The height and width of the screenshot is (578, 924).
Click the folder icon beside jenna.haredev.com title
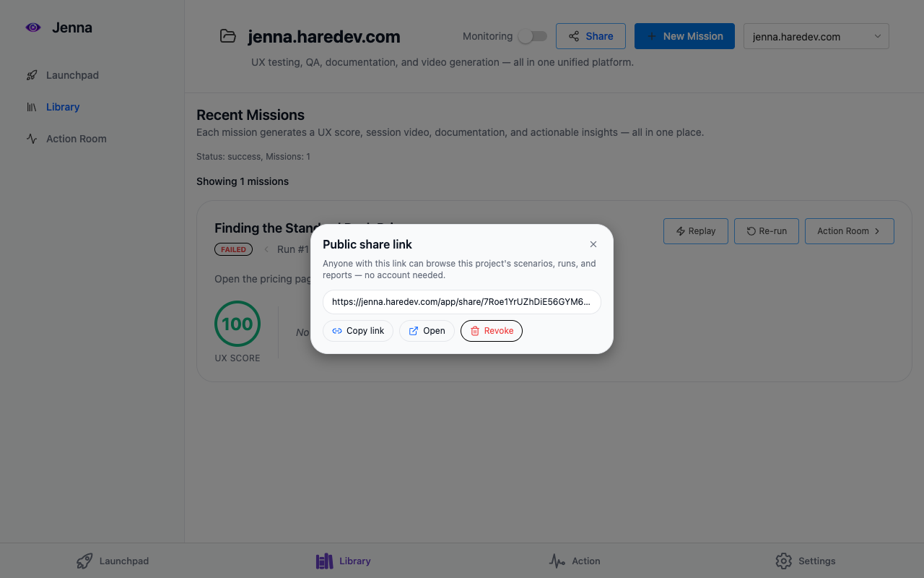[228, 36]
